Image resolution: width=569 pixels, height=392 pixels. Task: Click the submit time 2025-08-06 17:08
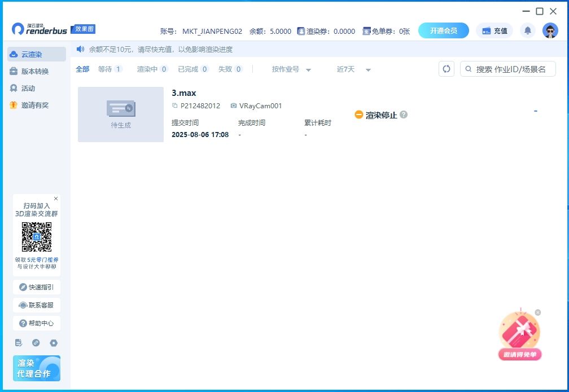(x=200, y=135)
